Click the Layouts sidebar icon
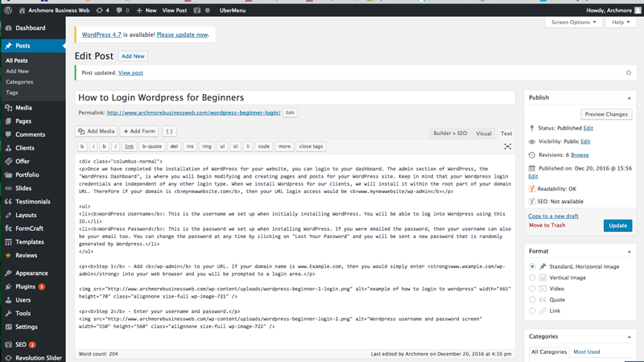644x362 pixels. click(x=8, y=215)
